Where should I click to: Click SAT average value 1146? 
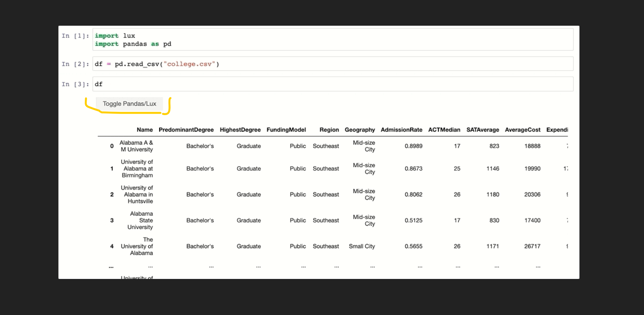[493, 168]
